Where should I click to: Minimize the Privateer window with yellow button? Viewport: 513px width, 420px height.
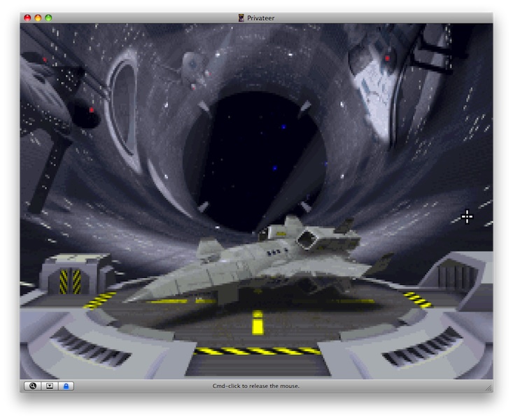pyautogui.click(x=38, y=17)
